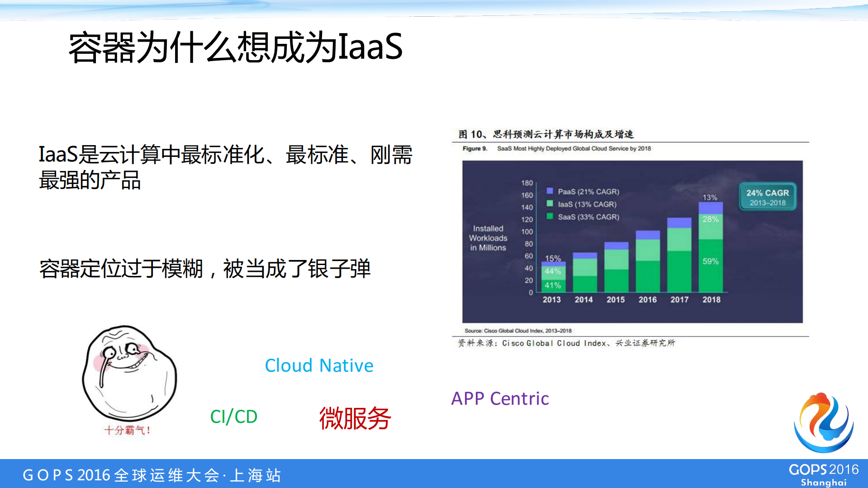Click the PaaS legend square in the chart

click(x=550, y=191)
